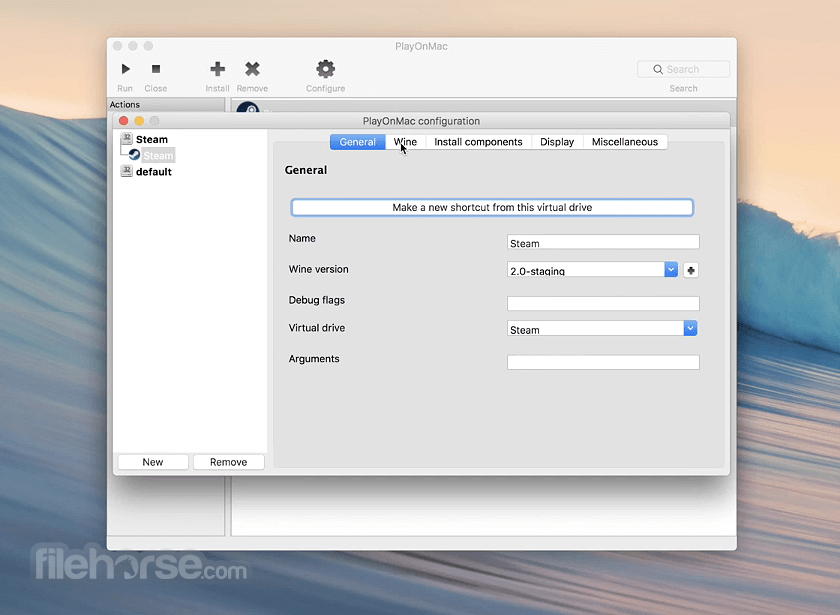Switch to the Wine tab
840x615 pixels.
pos(405,142)
